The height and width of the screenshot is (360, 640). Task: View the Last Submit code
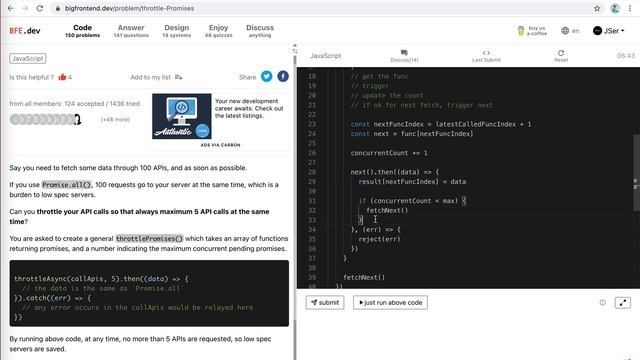coord(486,56)
